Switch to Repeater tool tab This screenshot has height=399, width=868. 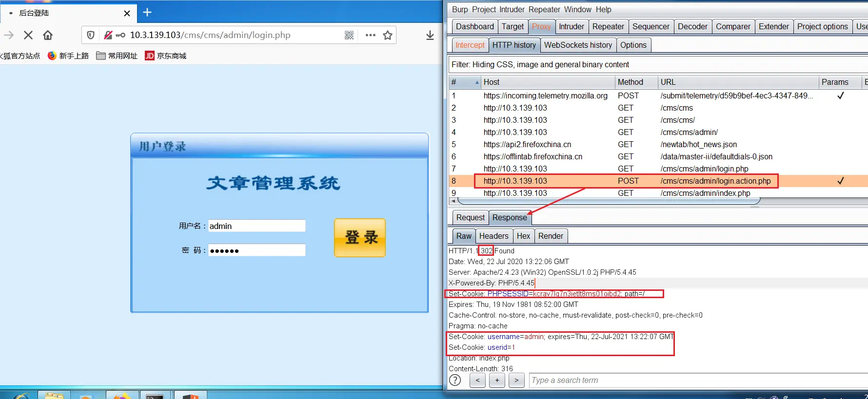[x=608, y=26]
